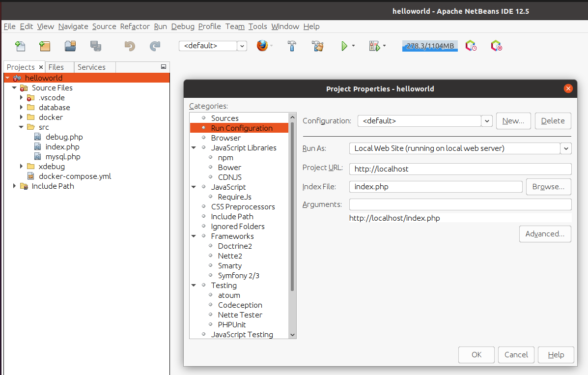Click the New File toolbar icon
Image resolution: width=588 pixels, height=375 pixels.
[x=20, y=46]
